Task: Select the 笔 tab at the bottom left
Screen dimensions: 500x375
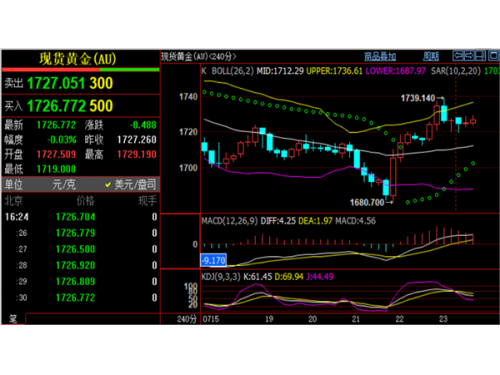Action: 13,319
